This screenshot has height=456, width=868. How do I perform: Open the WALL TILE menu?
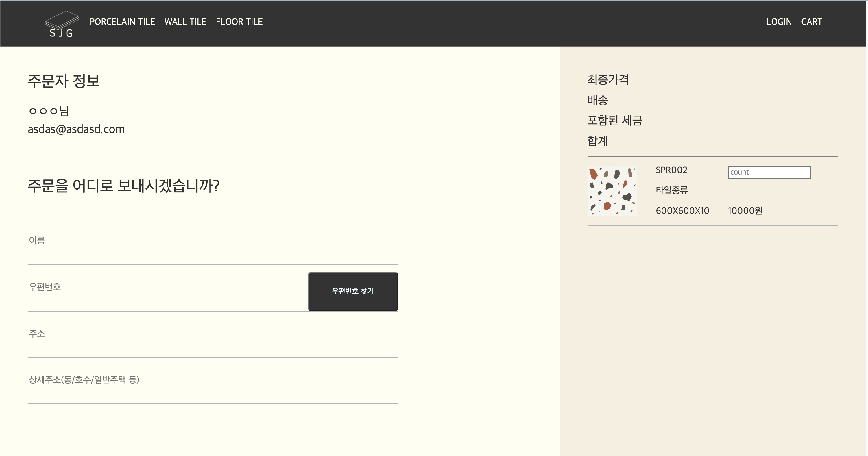[x=185, y=22]
